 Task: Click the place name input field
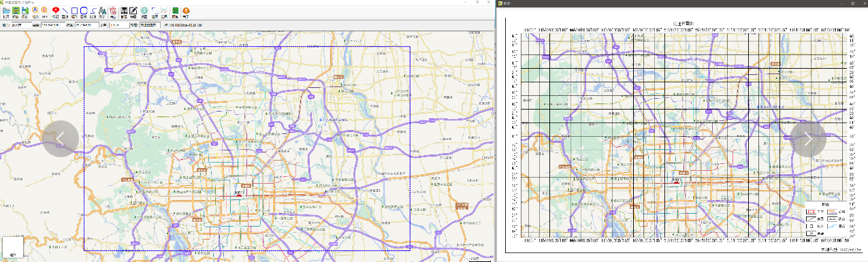click(22, 25)
